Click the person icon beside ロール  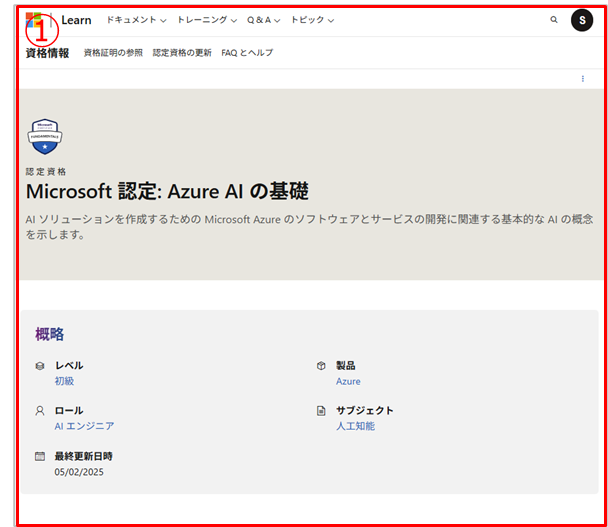(x=40, y=411)
